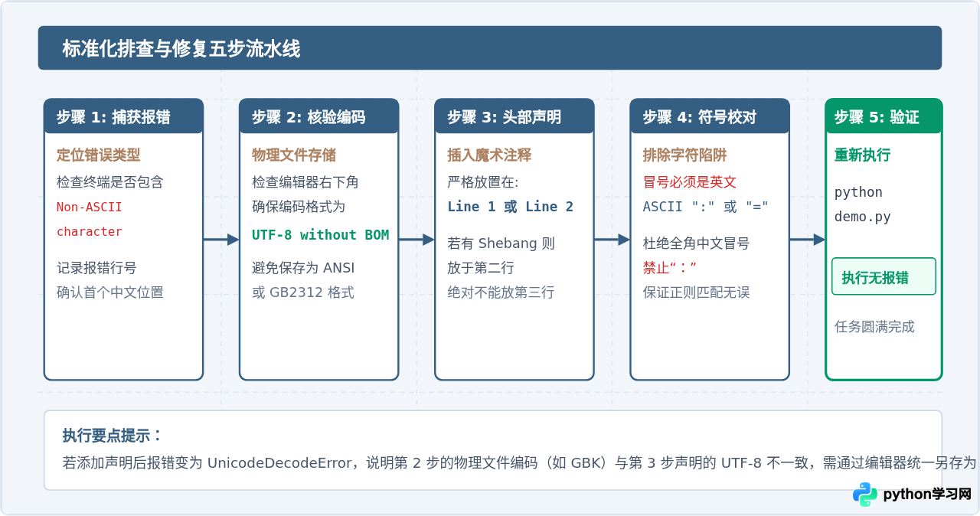Click the bold 'Line 1 或 Line 2' text
980x516 pixels.
[x=511, y=207]
